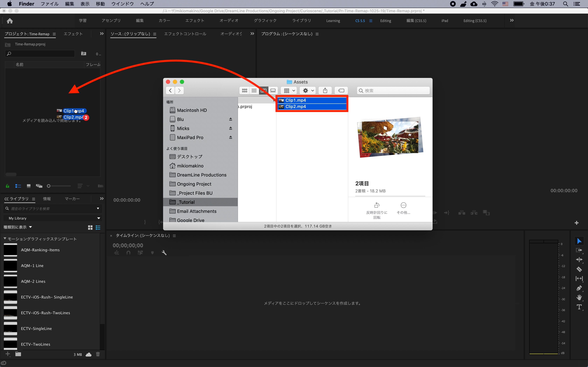Open the Finder action gear dropdown
Viewport: 588px width, 367px height.
tap(308, 91)
